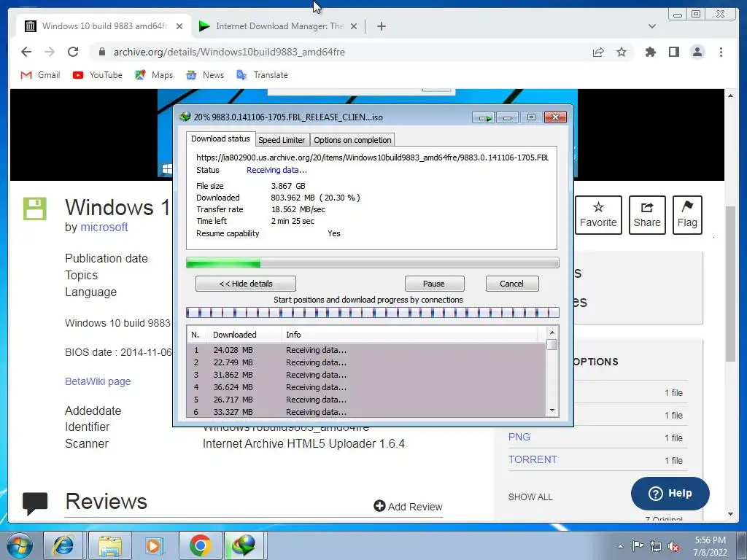Select connection row 1 with 24.028 MB
747x560 pixels.
coord(366,350)
